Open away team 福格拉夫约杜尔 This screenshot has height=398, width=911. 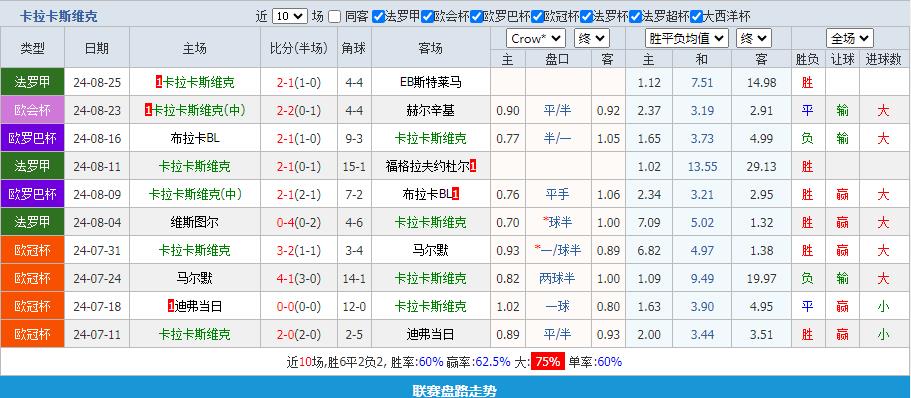(427, 166)
